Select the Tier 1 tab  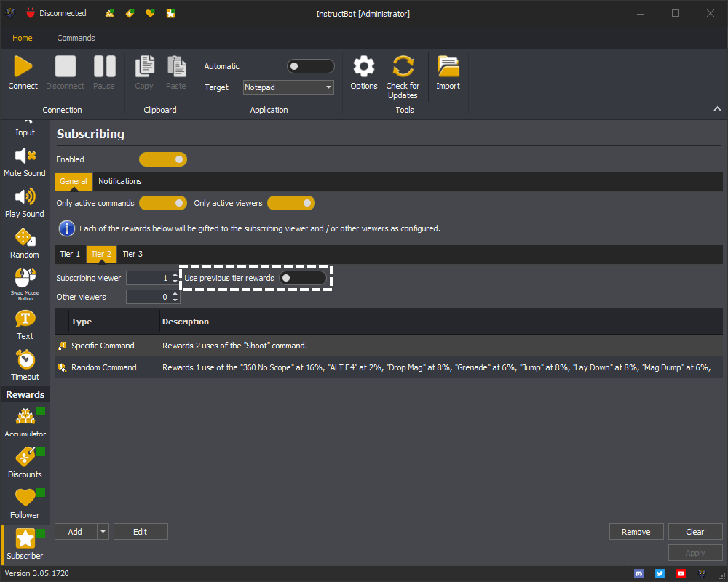pyautogui.click(x=70, y=255)
